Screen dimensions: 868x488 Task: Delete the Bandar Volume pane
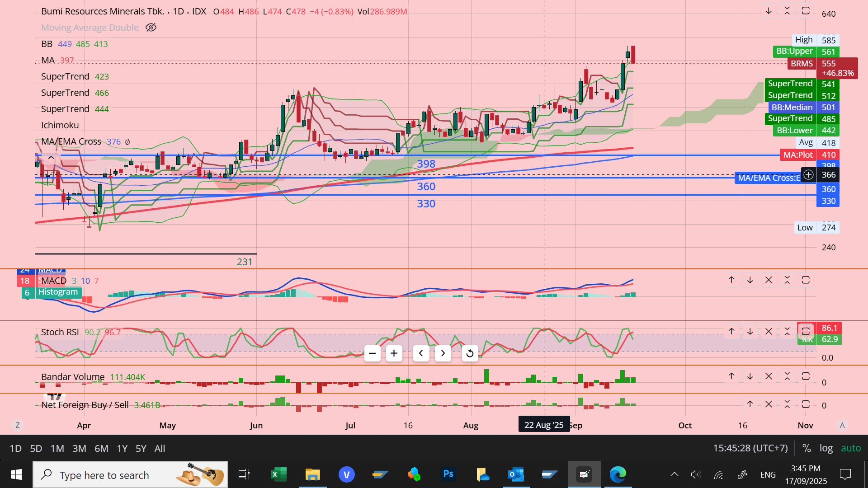(769, 376)
